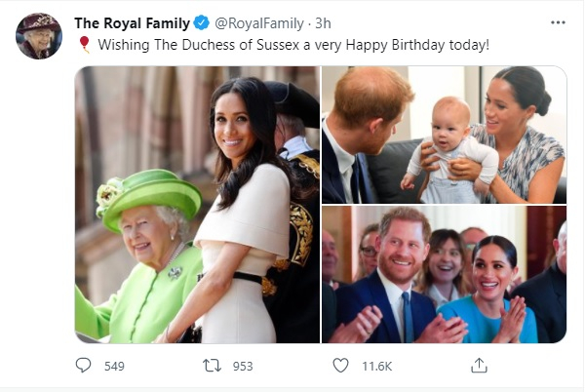
Task: Click the Queen's green hat in the photo
Action: [x=148, y=192]
